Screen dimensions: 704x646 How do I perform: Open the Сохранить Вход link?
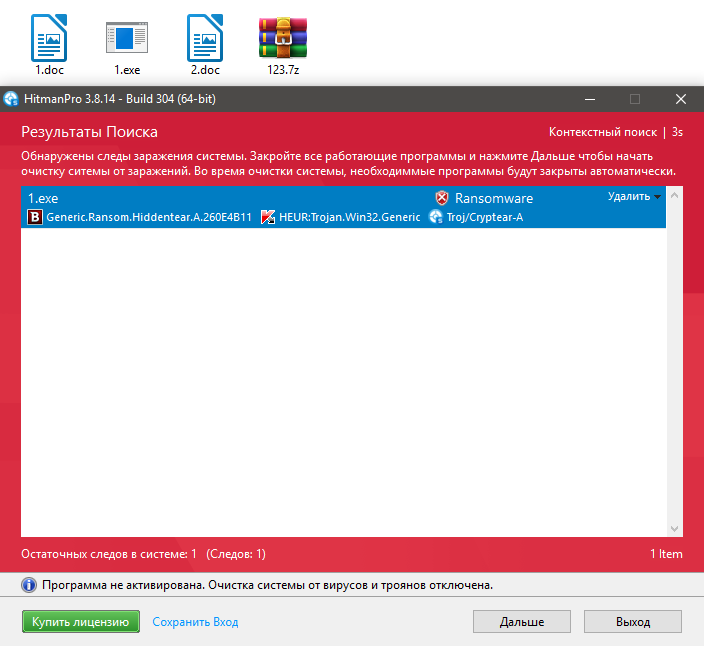[195, 622]
